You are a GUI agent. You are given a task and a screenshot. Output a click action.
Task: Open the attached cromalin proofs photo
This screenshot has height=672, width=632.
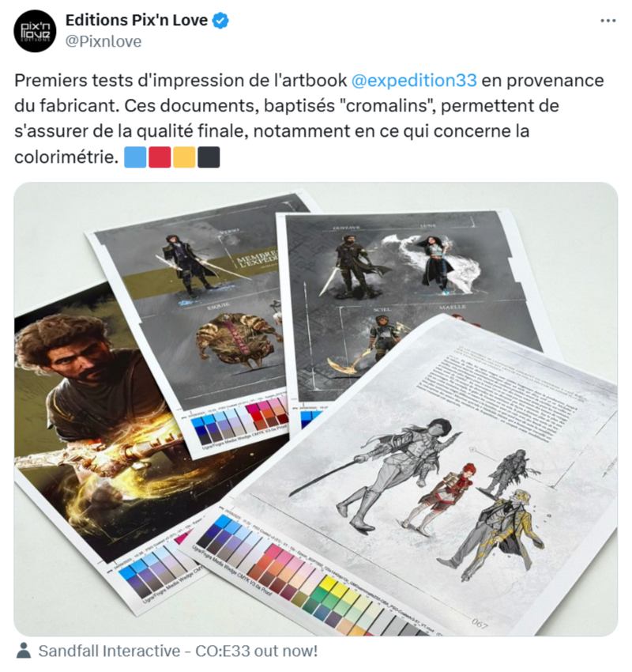(x=315, y=410)
